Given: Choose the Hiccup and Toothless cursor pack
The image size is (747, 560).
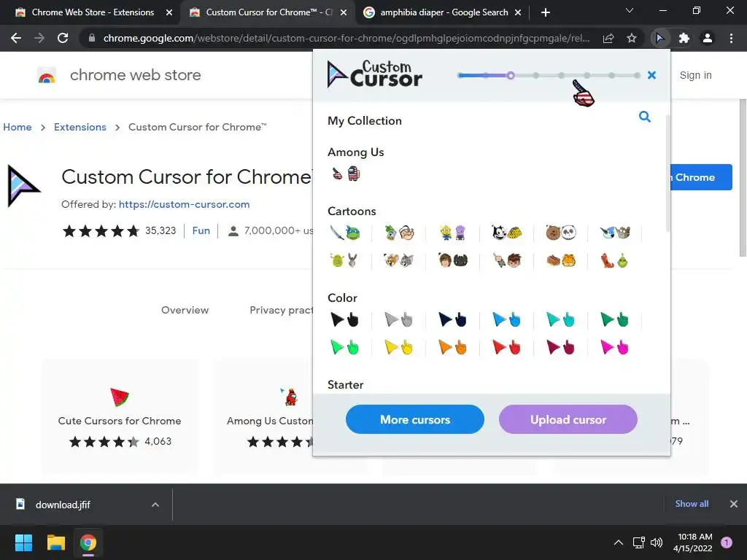Looking at the screenshot, I should 453,260.
